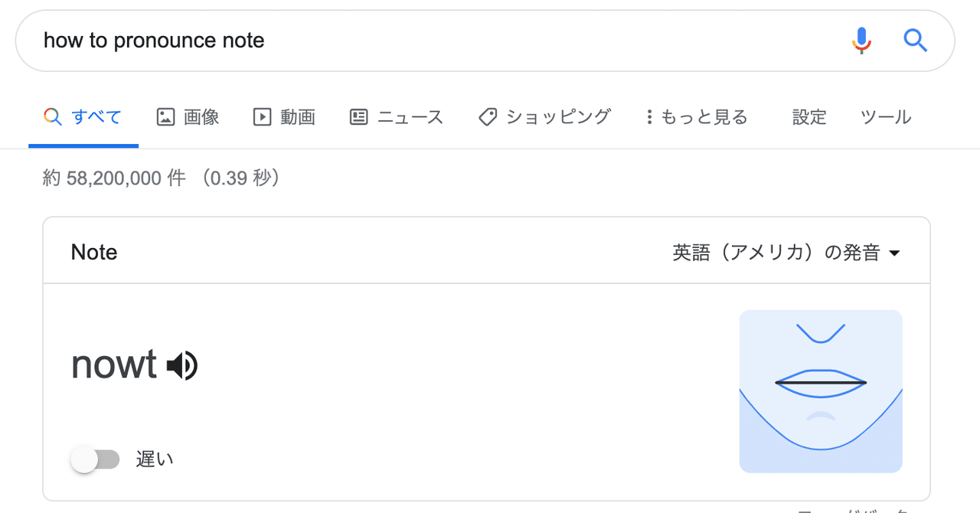The height and width of the screenshot is (513, 980).
Task: Click the ニュース news icon
Action: pos(358,117)
